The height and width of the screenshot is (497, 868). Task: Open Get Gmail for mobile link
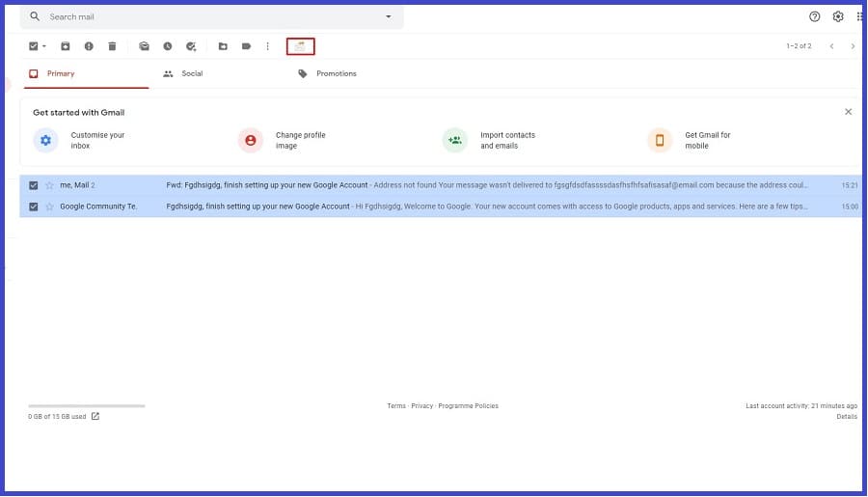(x=708, y=140)
